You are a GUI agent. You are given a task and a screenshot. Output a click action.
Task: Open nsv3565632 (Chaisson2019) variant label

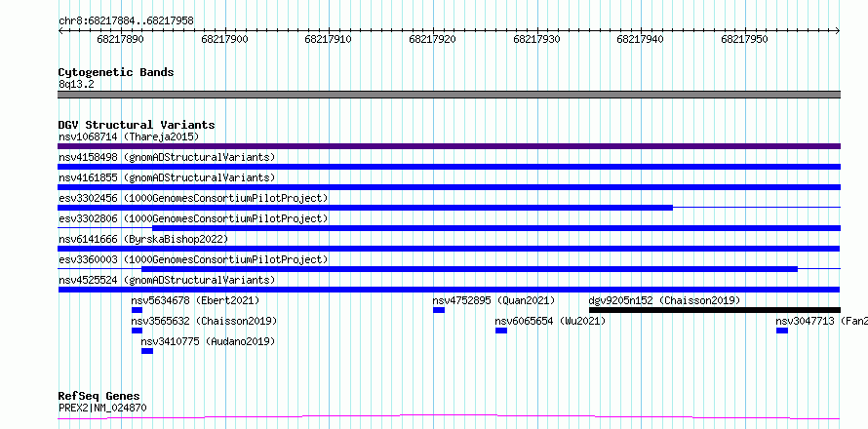coord(204,321)
